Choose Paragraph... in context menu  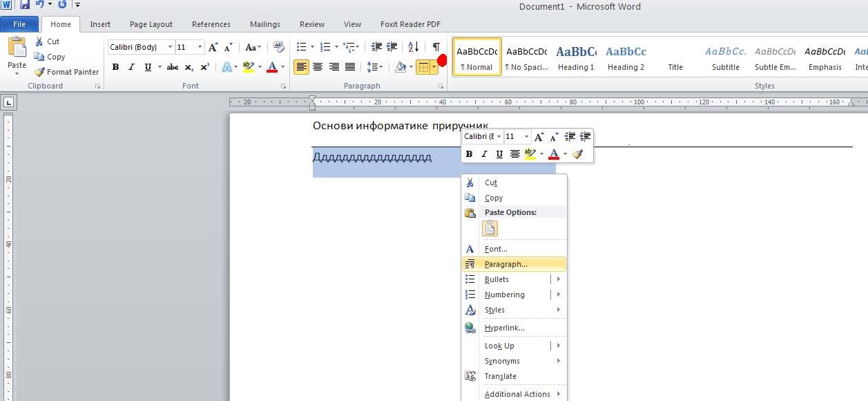pyautogui.click(x=514, y=264)
